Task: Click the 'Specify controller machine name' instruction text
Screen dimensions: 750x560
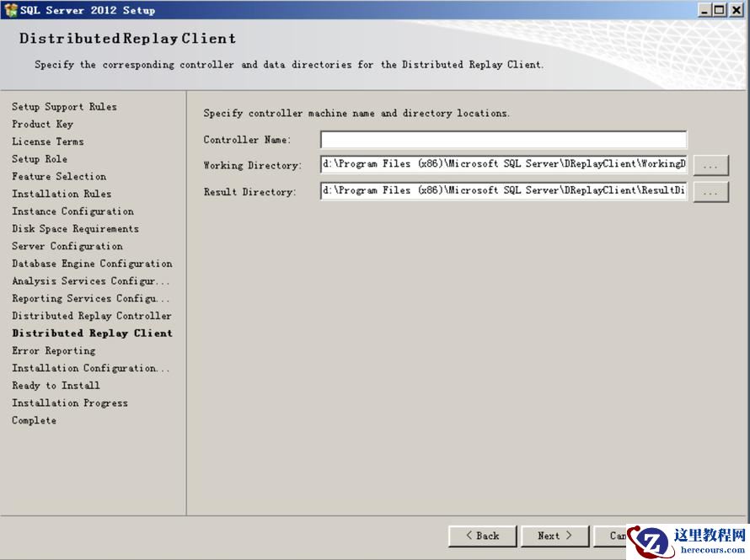Action: click(356, 113)
